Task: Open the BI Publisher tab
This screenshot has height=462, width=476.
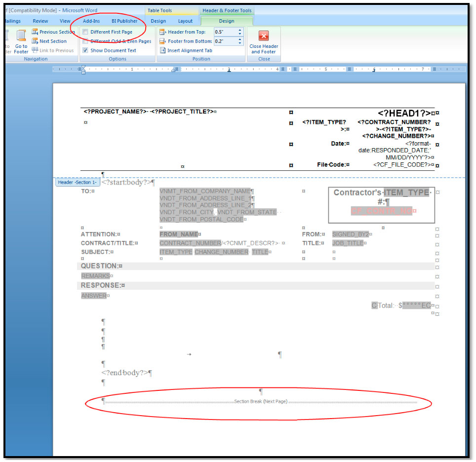Action: pyautogui.click(x=124, y=21)
